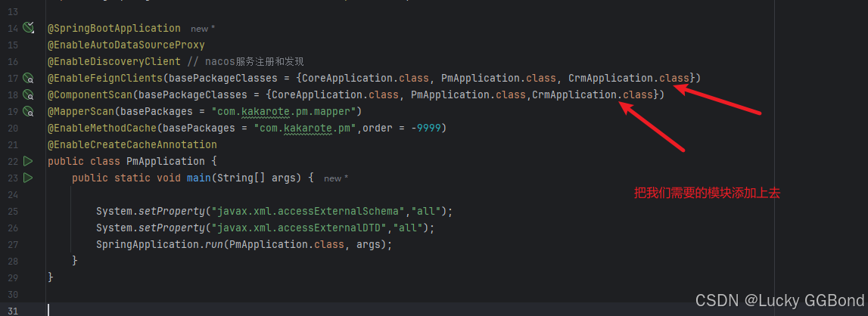Click the main method name

click(x=199, y=178)
